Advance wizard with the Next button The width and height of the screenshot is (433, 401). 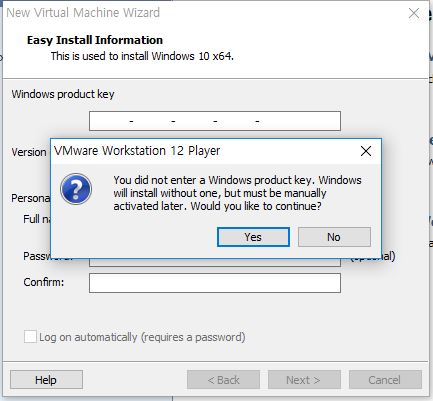pyautogui.click(x=304, y=380)
